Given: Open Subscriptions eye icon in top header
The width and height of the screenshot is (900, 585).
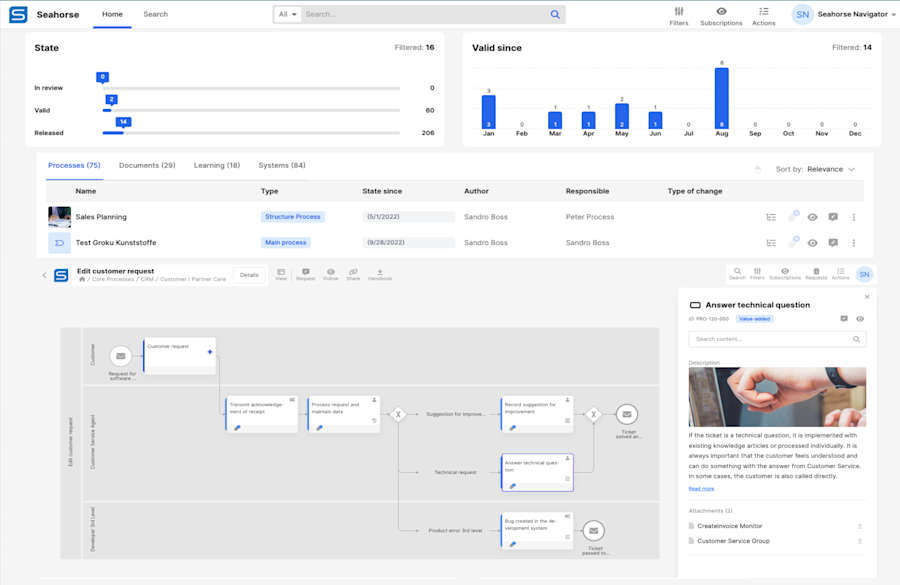Looking at the screenshot, I should click(721, 16).
